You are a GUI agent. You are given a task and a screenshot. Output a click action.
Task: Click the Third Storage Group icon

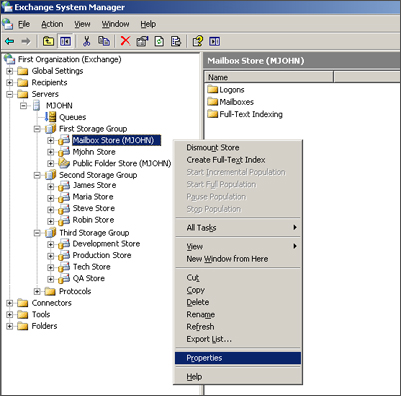(51, 233)
